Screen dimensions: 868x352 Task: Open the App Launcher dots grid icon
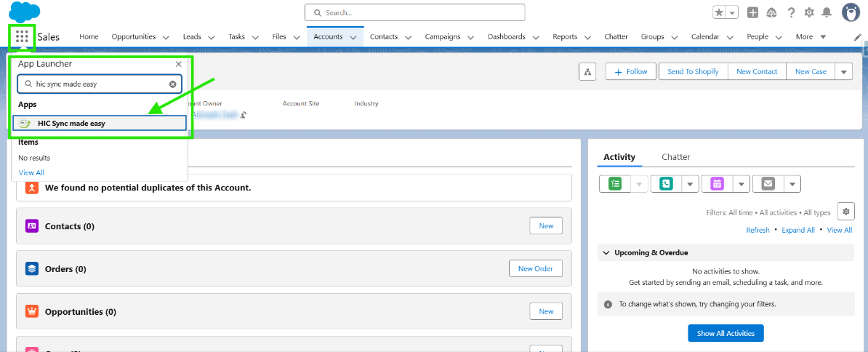coord(22,37)
